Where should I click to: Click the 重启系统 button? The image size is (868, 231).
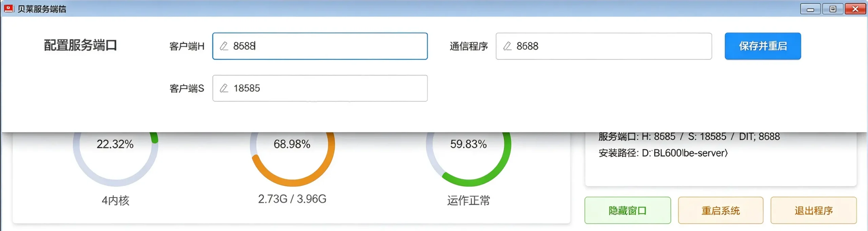(x=721, y=210)
